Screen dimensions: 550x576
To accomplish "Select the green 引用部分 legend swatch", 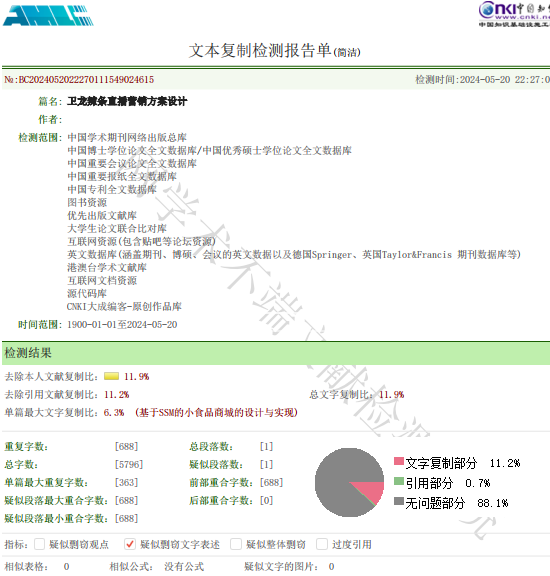I will pyautogui.click(x=399, y=481).
